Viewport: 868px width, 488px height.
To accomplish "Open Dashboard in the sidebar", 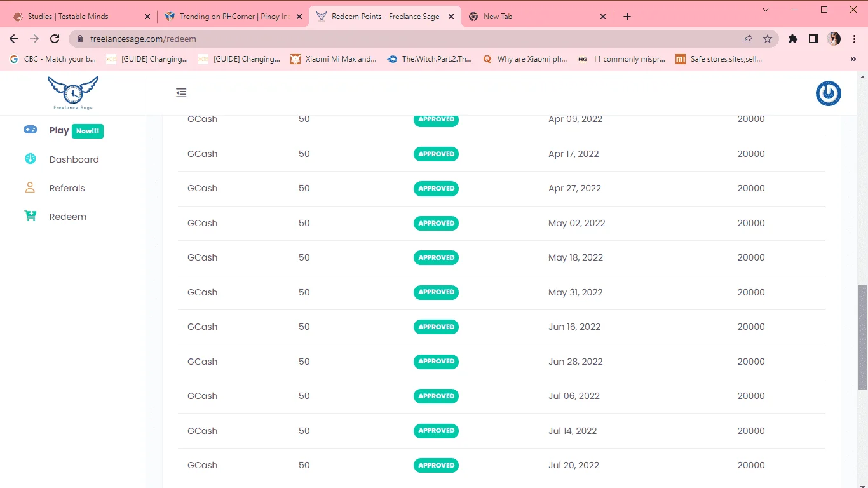I will 74,159.
